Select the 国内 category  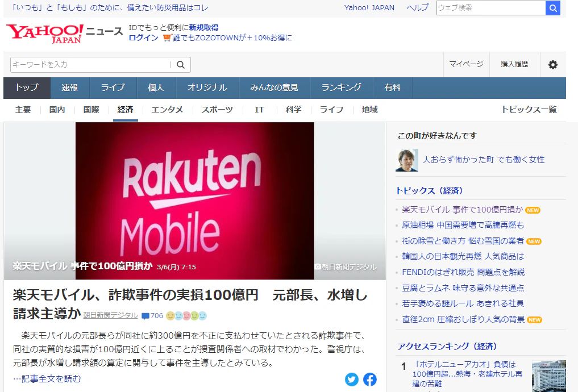click(57, 110)
